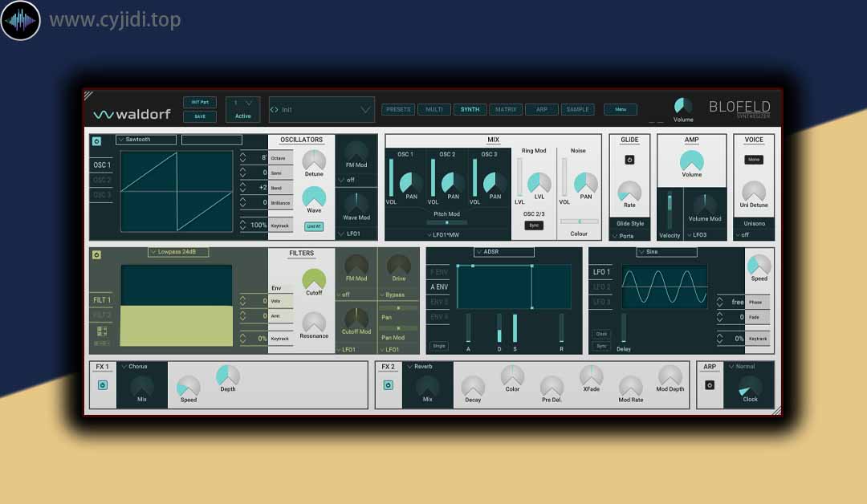Open the Normal arpeggiator mode dropdown

pyautogui.click(x=742, y=367)
